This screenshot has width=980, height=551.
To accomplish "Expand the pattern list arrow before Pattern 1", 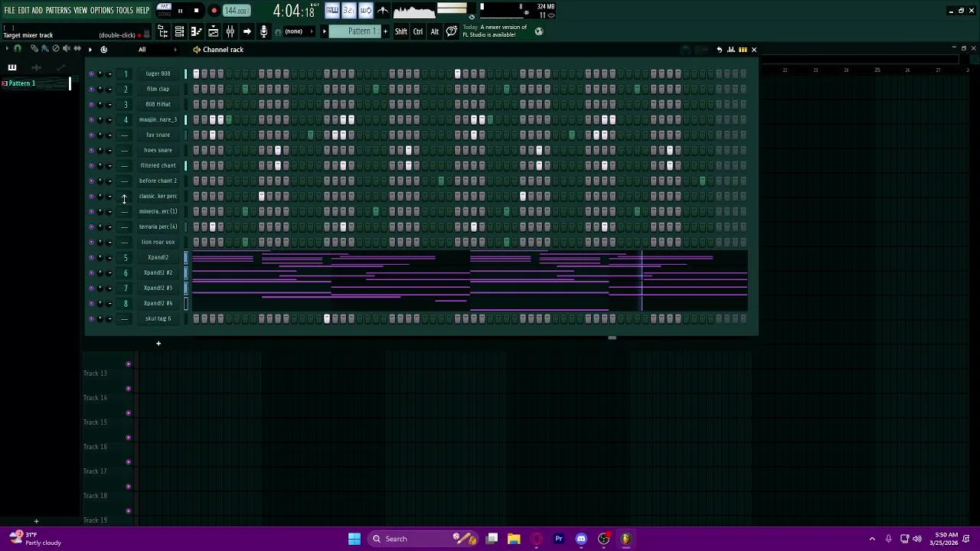I will tap(324, 31).
